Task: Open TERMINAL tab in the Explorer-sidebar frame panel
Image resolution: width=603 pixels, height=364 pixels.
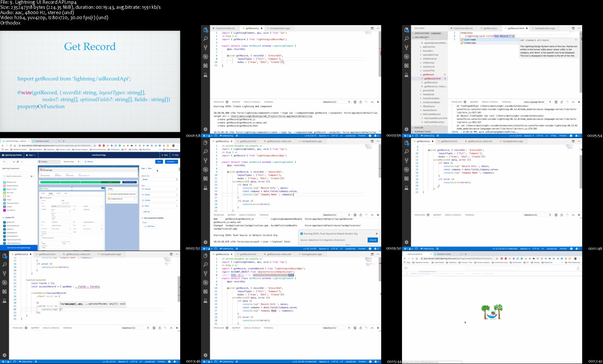Action: coord(507,102)
